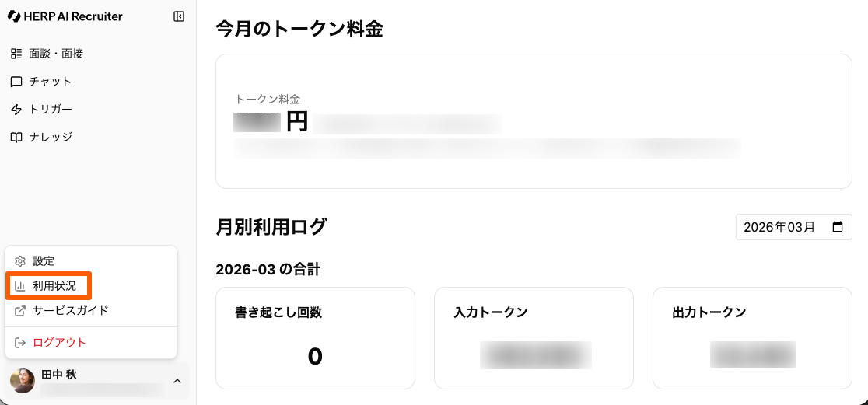The width and height of the screenshot is (868, 405).
Task: Click the 設定 gear icon
Action: click(21, 261)
